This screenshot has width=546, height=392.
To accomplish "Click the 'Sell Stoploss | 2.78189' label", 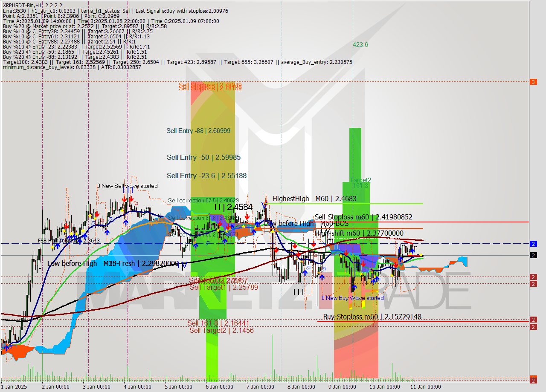I will pos(210,88).
